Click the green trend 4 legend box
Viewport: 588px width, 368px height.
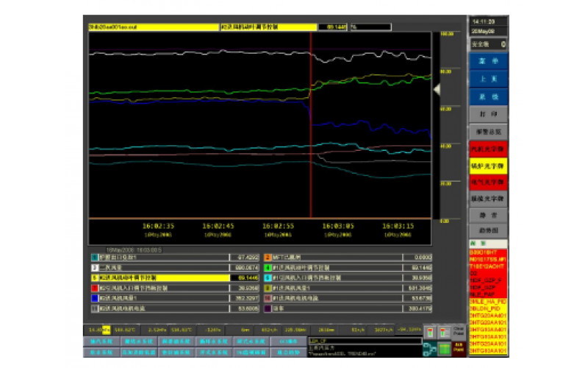click(x=268, y=268)
